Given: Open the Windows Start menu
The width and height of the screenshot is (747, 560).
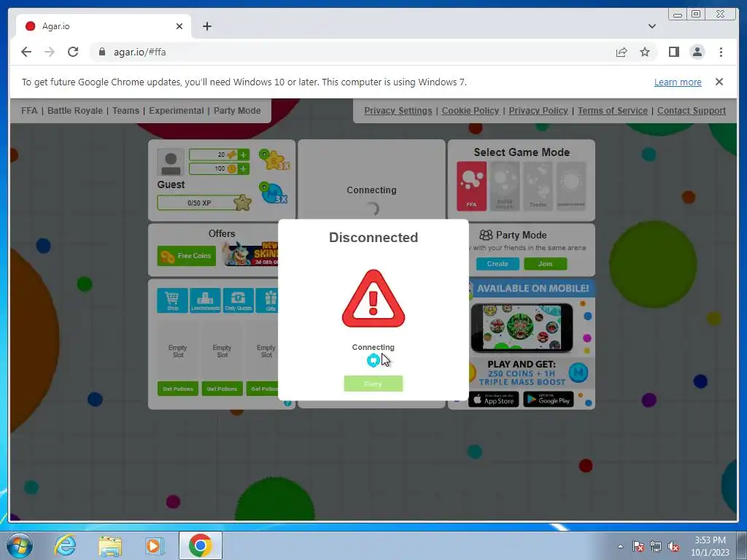Looking at the screenshot, I should 20,545.
